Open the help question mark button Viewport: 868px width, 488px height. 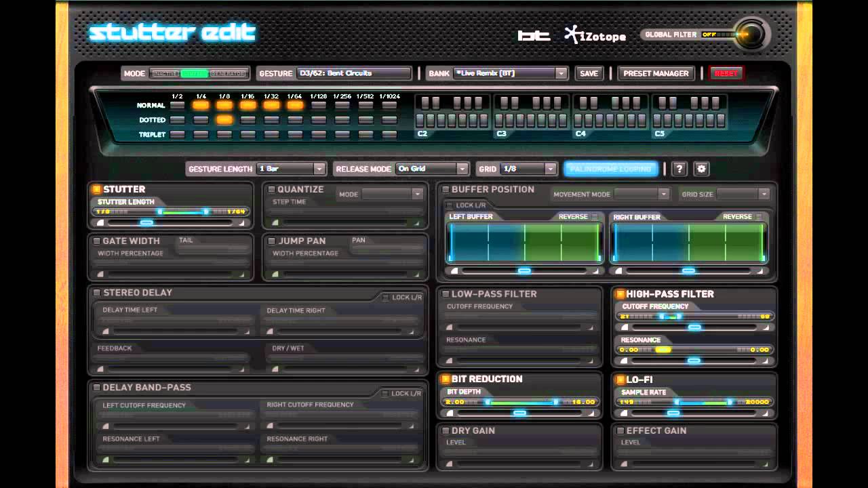(x=680, y=169)
